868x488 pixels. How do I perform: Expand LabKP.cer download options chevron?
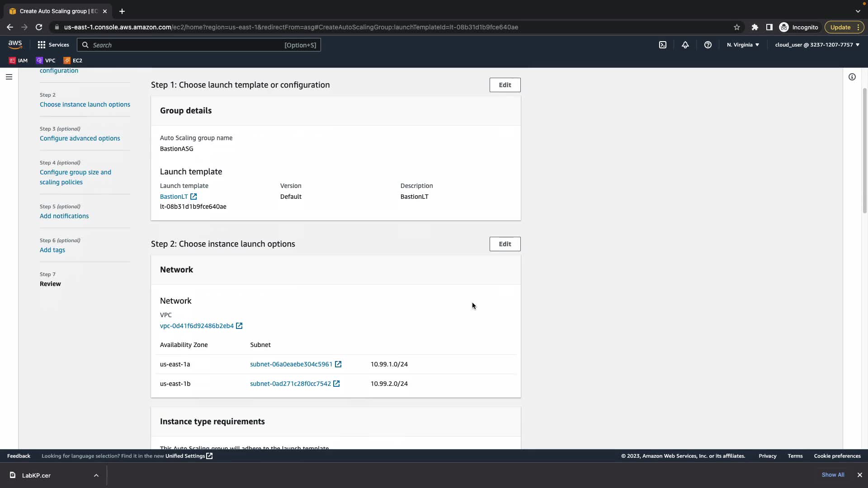(x=96, y=475)
